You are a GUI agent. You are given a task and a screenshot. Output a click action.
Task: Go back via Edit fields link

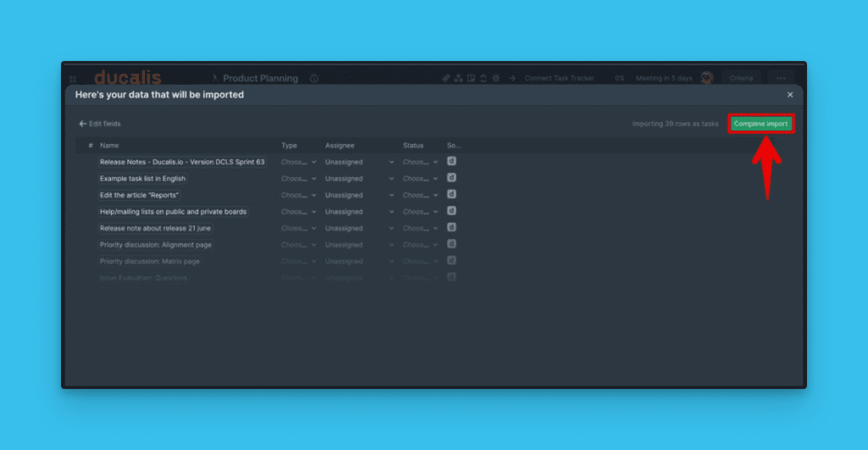coord(100,124)
